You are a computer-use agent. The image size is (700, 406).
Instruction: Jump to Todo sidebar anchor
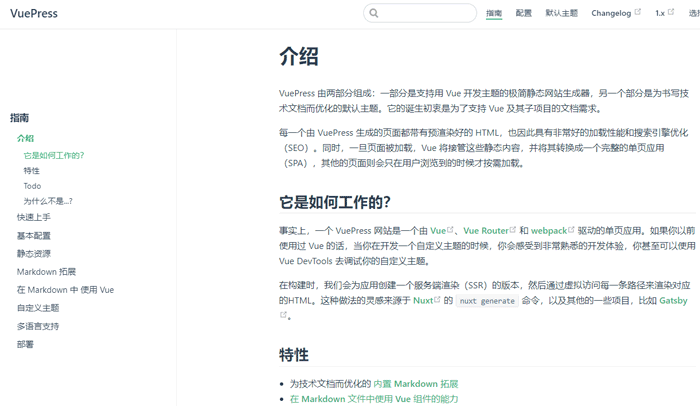32,186
